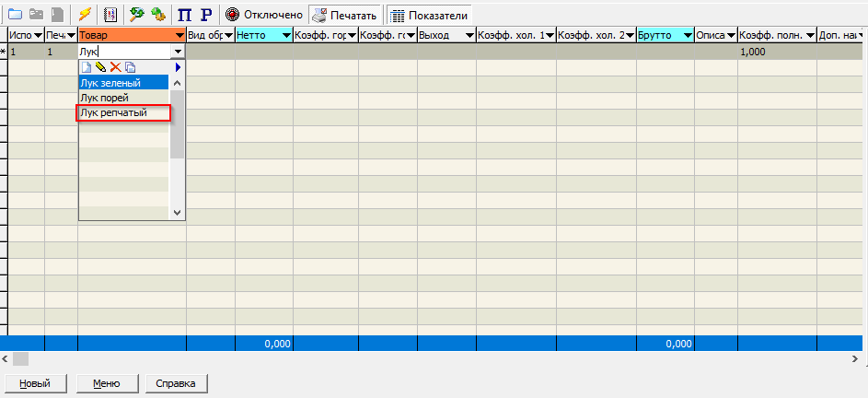
Task: Click the horizontal scrollbar thumb at bottom
Action: point(20,357)
